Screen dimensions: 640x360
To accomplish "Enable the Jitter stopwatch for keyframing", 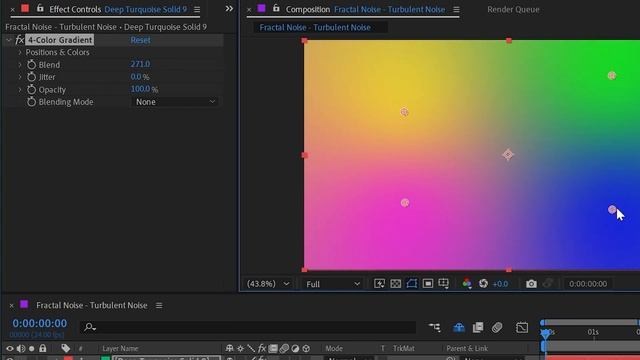I will [x=31, y=77].
